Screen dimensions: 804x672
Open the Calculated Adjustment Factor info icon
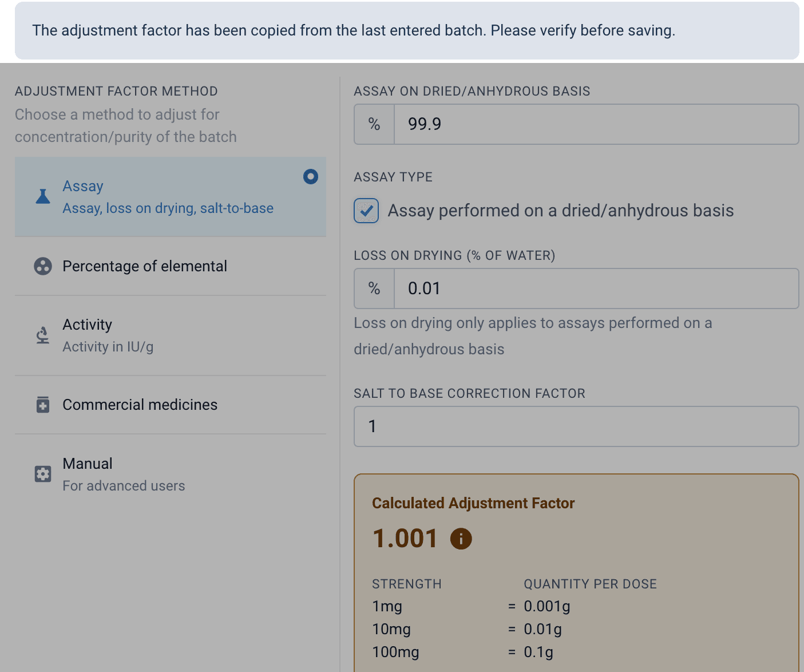461,539
